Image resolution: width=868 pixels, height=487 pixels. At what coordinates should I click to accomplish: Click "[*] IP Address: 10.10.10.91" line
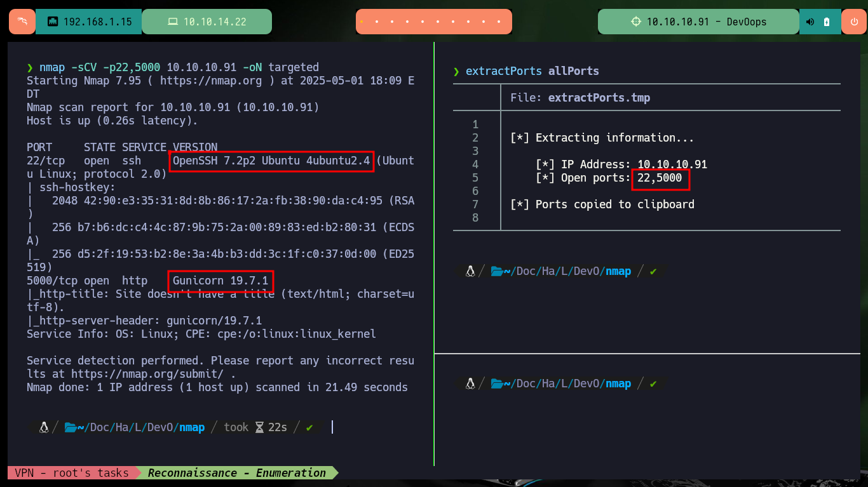coord(621,164)
